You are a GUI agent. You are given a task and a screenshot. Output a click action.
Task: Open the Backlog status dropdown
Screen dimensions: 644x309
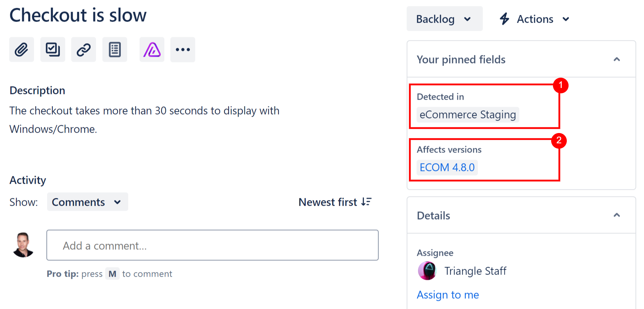click(444, 19)
